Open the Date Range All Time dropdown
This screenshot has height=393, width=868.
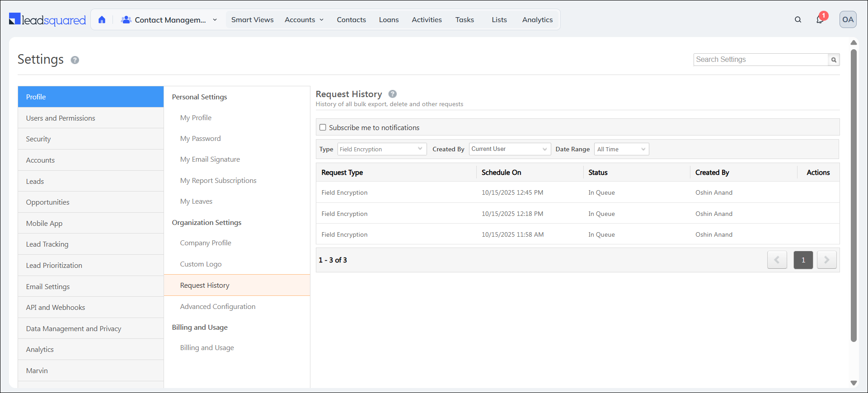[621, 149]
